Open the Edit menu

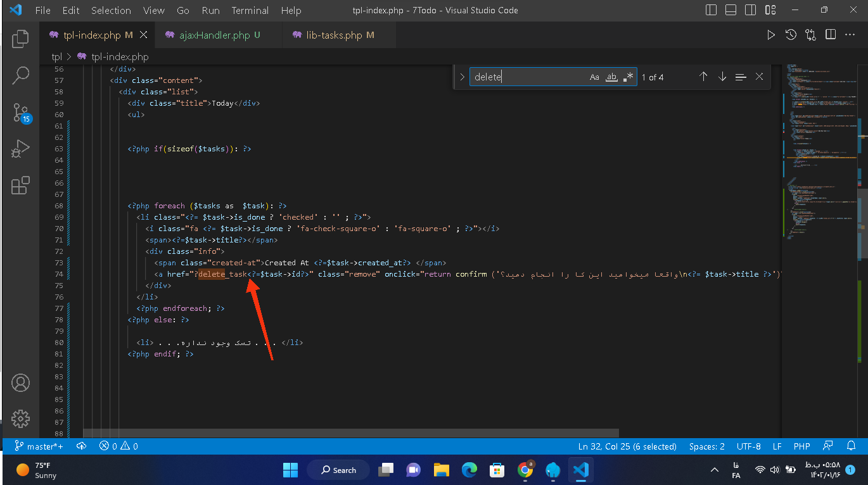tap(71, 10)
